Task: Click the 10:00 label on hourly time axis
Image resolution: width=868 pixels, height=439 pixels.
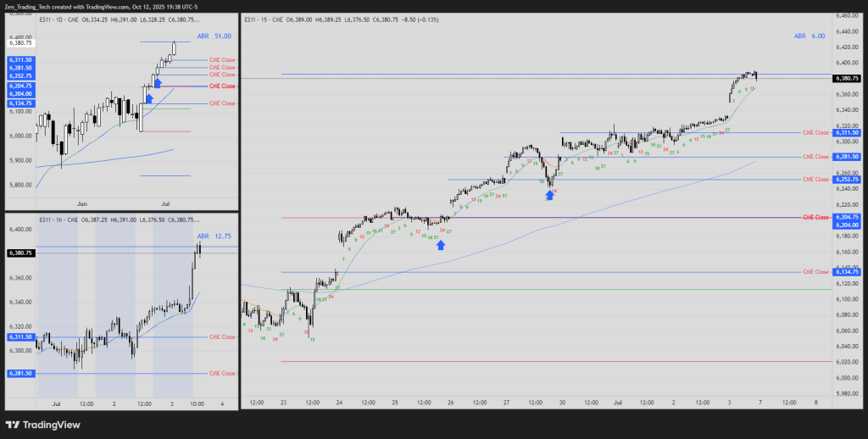Action: pos(197,403)
